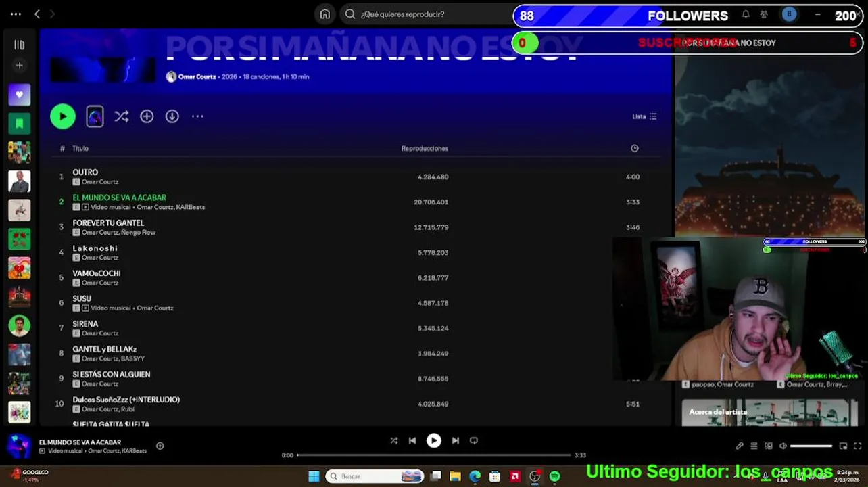Screen dimensions: 868x487
Task: Click now-playing album cover thumbnail
Action: tap(19, 446)
